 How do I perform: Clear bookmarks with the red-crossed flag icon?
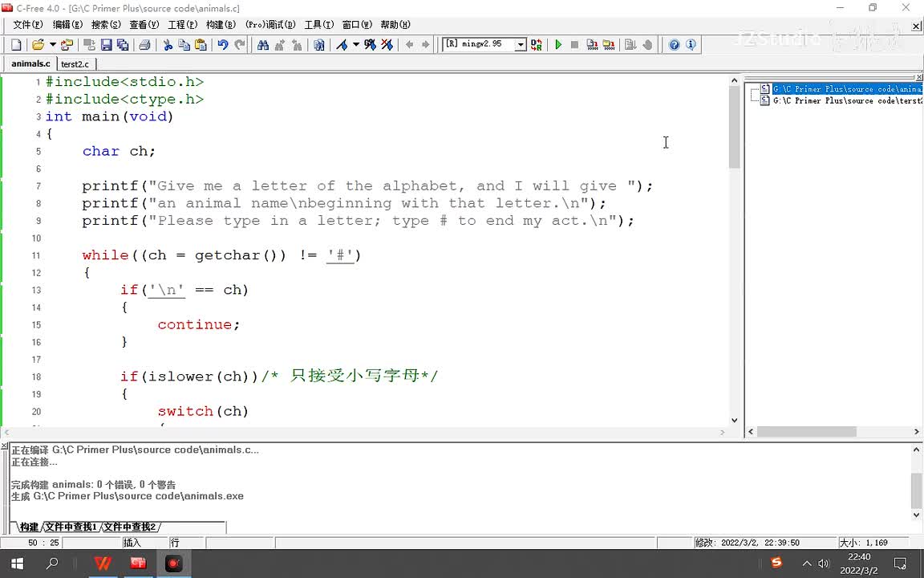(x=387, y=45)
